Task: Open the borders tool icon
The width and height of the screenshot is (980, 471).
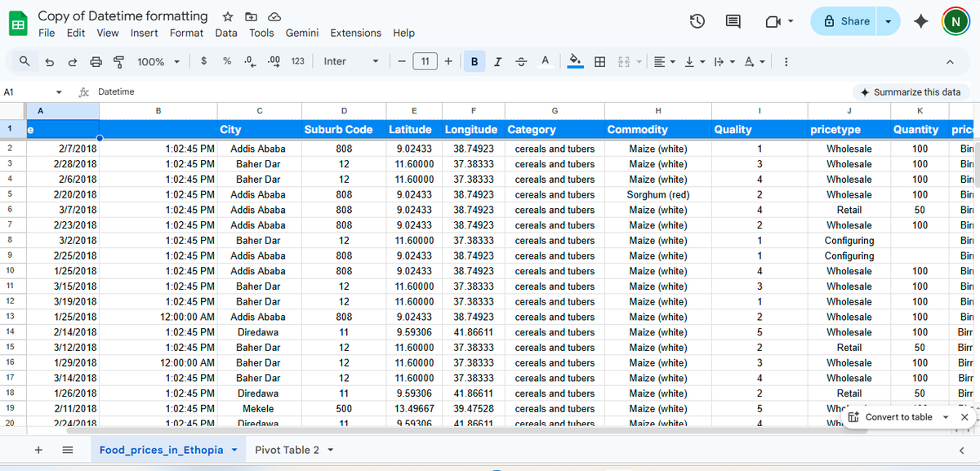Action: 599,61
